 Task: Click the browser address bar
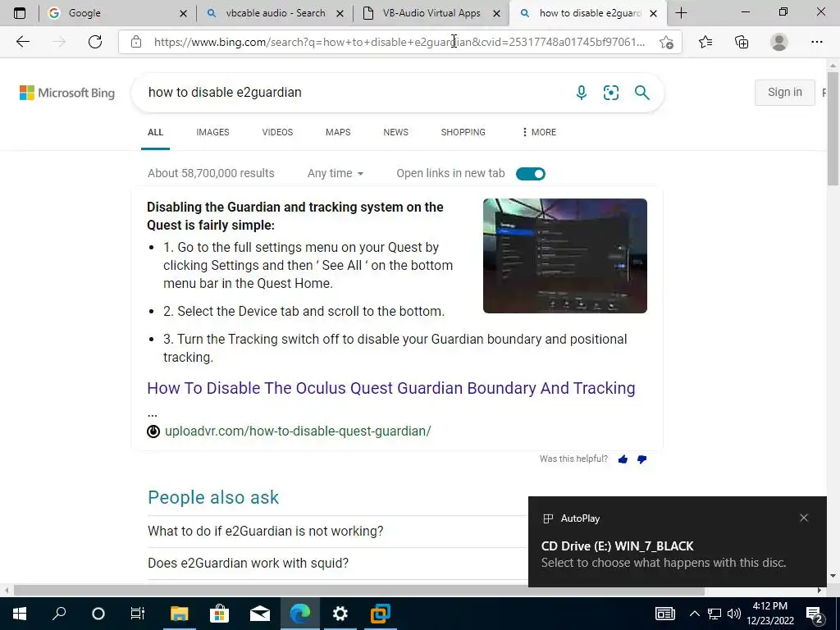point(399,42)
